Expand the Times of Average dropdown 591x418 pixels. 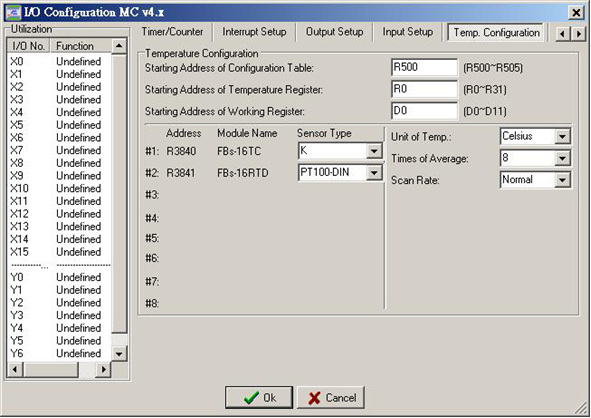562,158
